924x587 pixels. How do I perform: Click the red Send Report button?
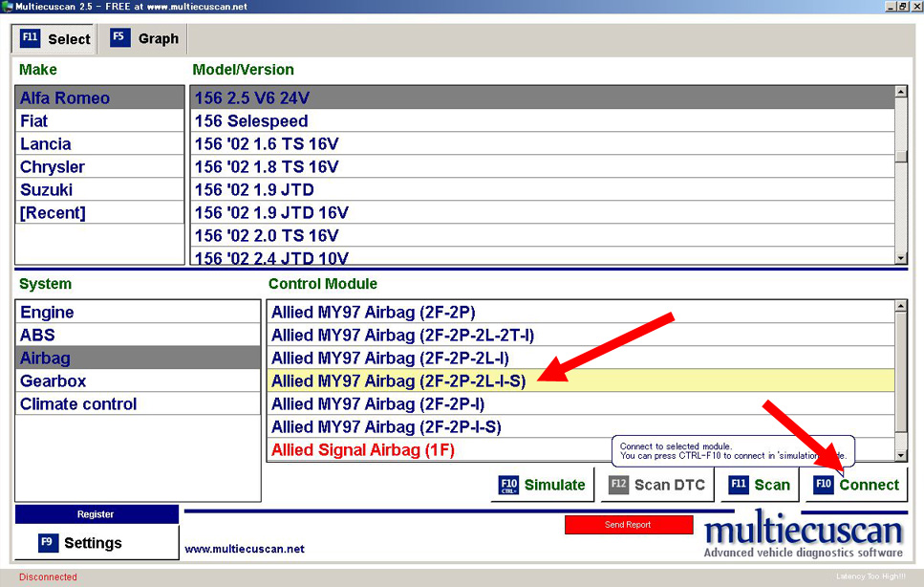point(628,525)
